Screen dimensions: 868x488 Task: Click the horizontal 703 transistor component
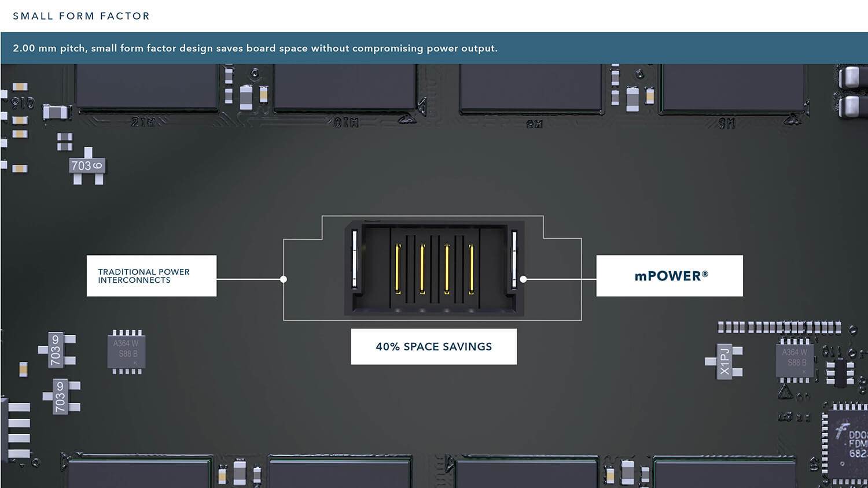87,166
